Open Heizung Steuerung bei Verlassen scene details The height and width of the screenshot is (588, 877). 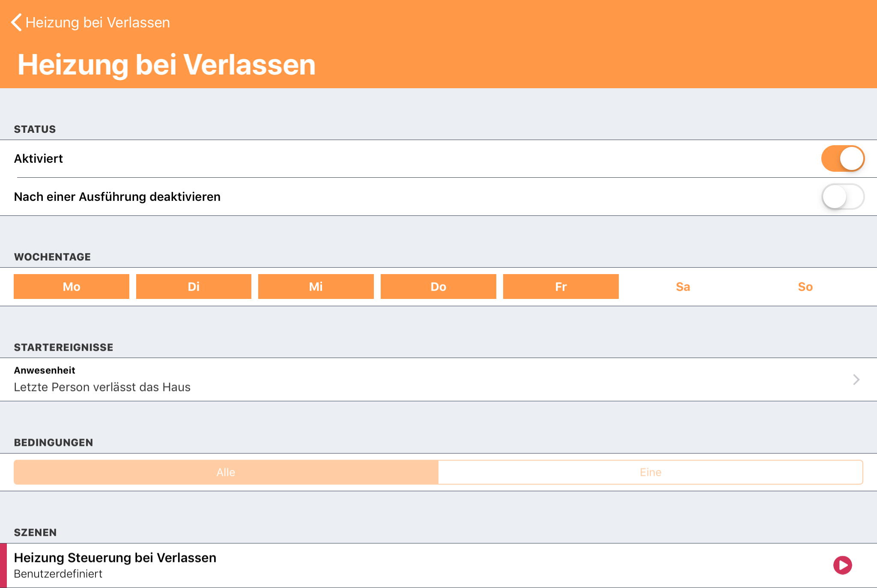tap(115, 558)
